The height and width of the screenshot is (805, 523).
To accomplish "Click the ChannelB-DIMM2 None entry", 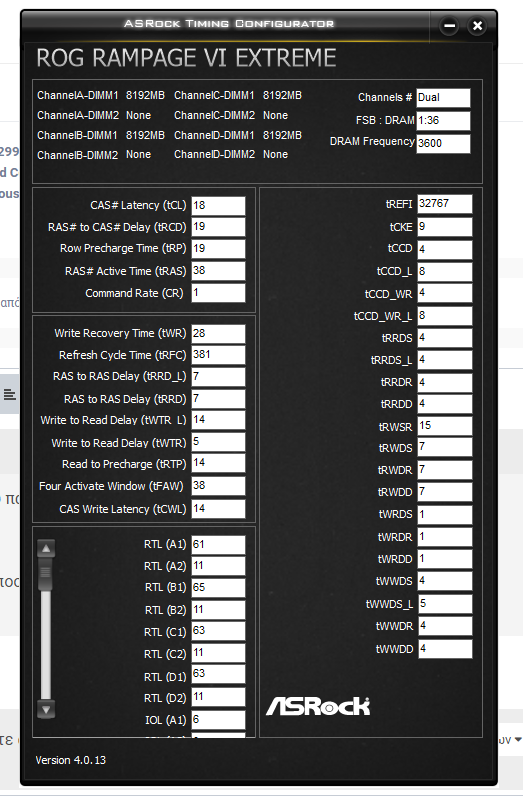I will click(x=94, y=155).
